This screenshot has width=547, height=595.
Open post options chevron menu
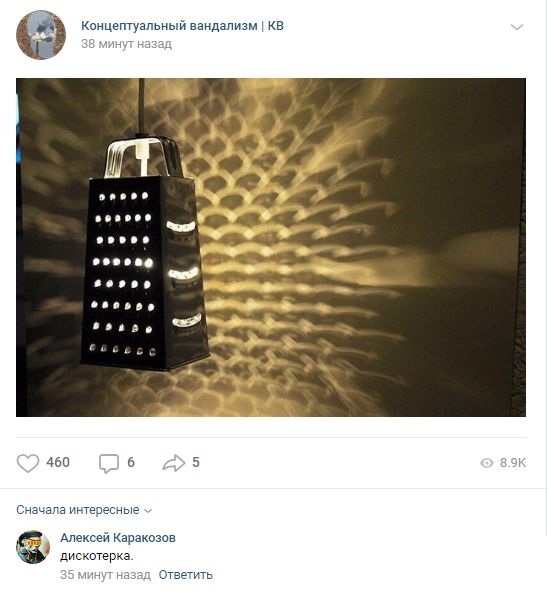click(517, 27)
